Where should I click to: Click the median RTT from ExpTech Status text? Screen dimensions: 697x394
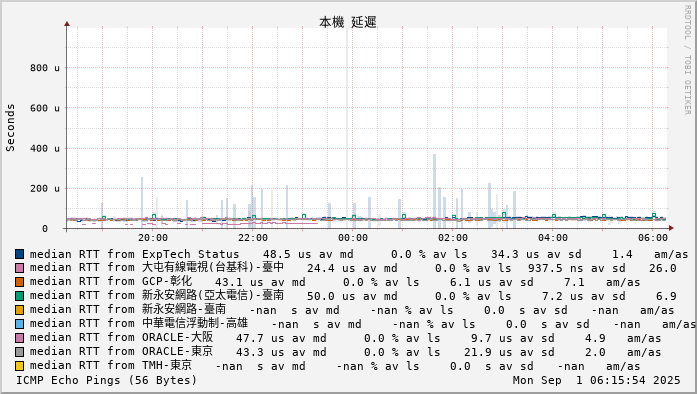click(x=135, y=254)
